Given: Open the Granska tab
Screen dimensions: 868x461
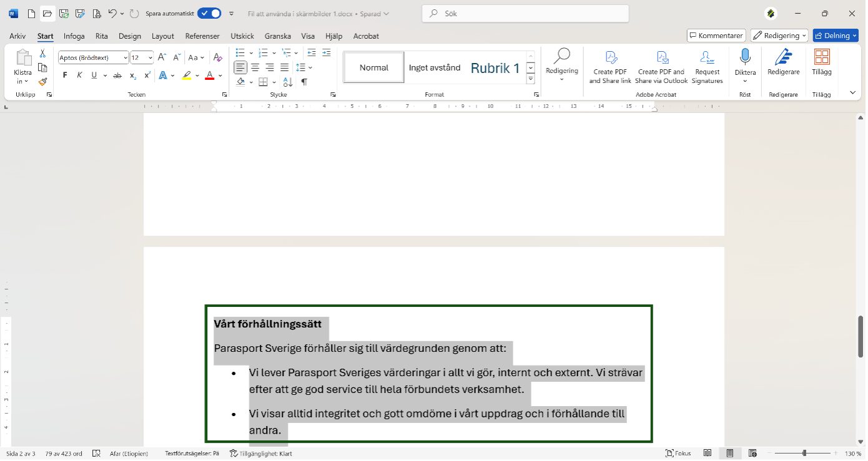Looking at the screenshot, I should coord(278,36).
